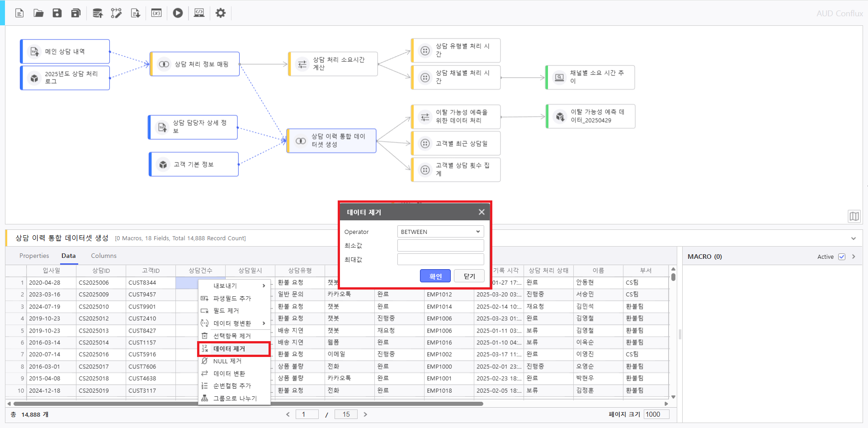Open settings with the gear icon
Image resolution: width=868 pixels, height=428 pixels.
tap(220, 13)
